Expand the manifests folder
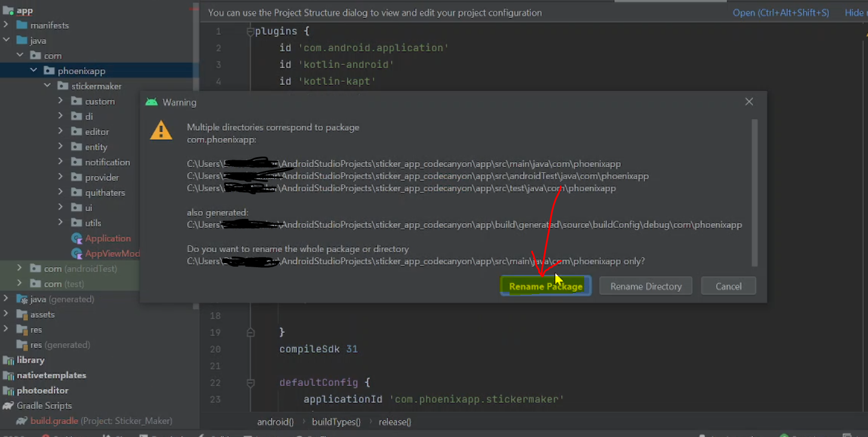 [x=6, y=25]
